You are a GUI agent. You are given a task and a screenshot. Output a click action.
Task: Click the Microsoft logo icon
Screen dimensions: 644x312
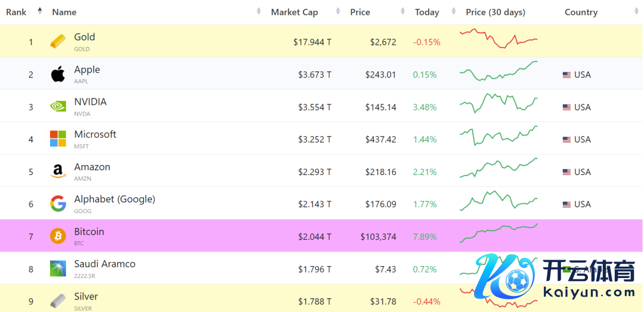pos(58,139)
